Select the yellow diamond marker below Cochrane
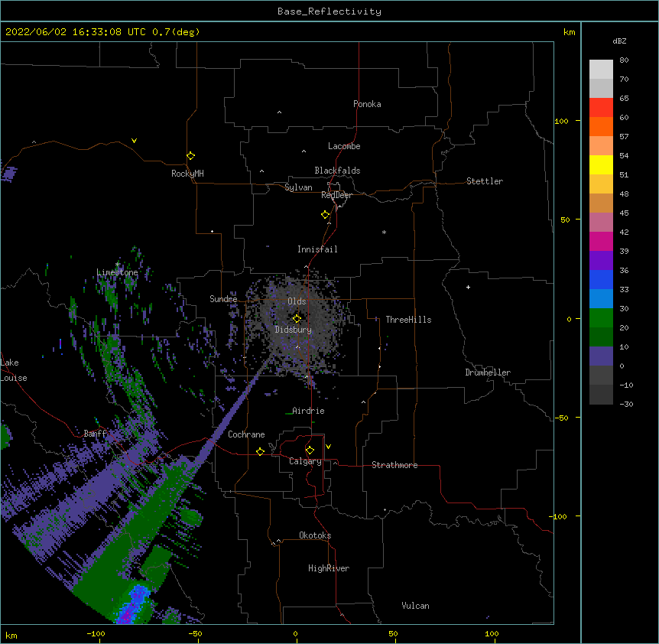Viewport: 659px width, 644px height. click(x=260, y=451)
